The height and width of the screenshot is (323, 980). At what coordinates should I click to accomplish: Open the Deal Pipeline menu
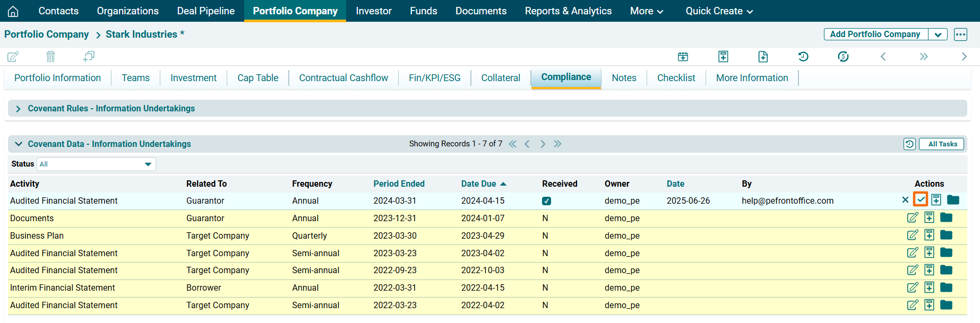(205, 11)
